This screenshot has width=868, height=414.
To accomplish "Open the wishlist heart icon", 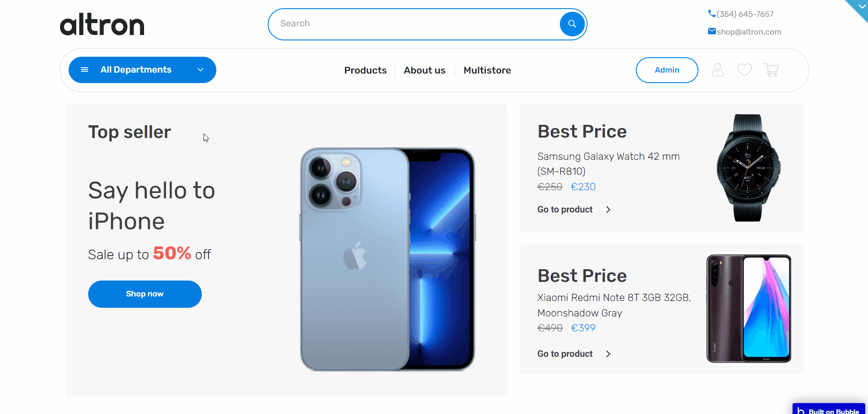I will coord(744,70).
